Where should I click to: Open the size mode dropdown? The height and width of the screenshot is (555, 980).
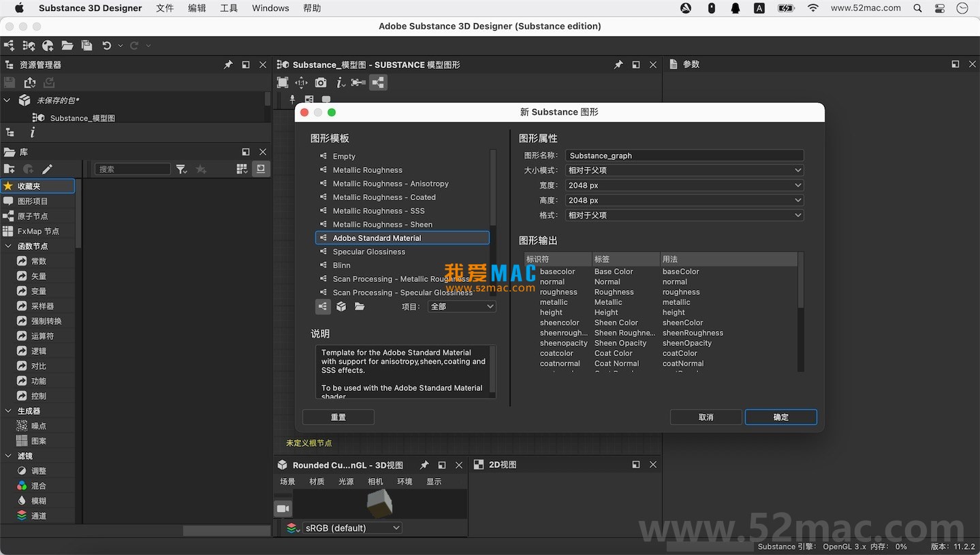[x=684, y=170]
